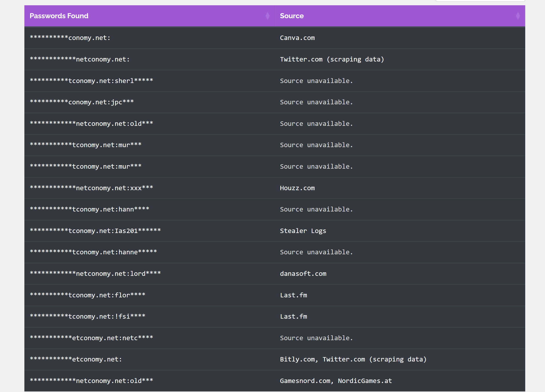Click the 'Twitter.com (scraping data)' source cell

click(x=332, y=59)
